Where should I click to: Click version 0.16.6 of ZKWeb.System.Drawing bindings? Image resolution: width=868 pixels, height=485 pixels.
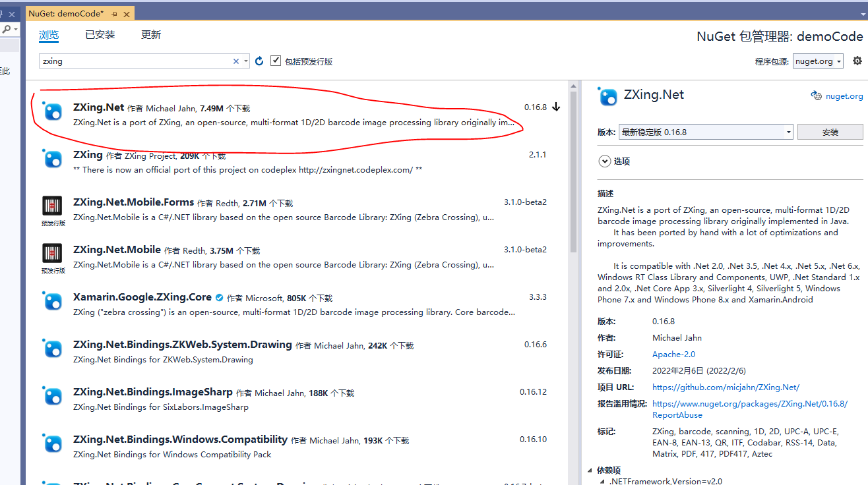(x=536, y=344)
